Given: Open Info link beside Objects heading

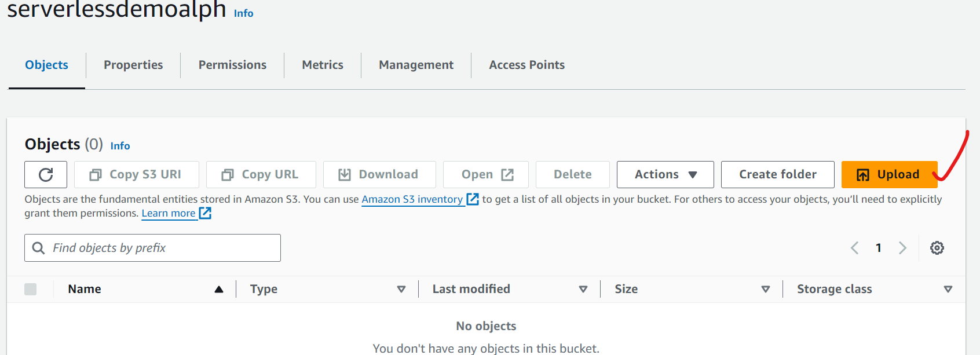Looking at the screenshot, I should (x=120, y=146).
